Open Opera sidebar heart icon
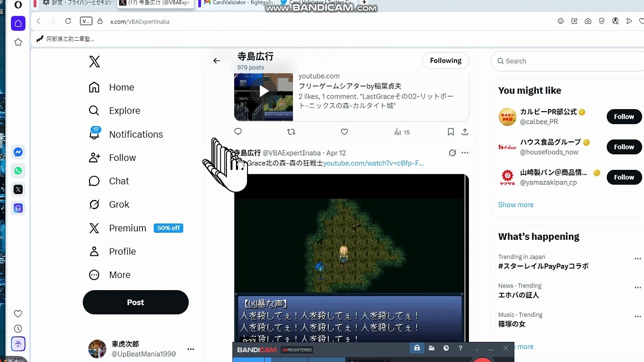The height and width of the screenshot is (362, 644). point(18,314)
